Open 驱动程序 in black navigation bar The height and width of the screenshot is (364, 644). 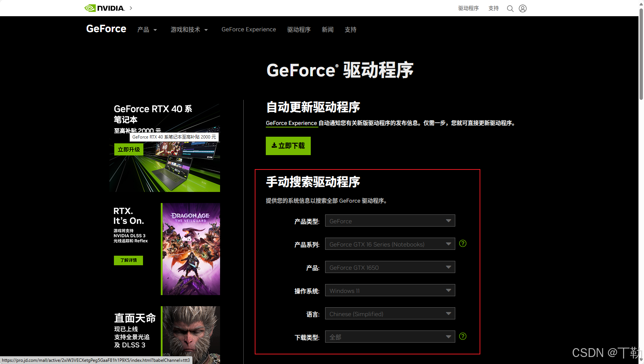coord(299,29)
